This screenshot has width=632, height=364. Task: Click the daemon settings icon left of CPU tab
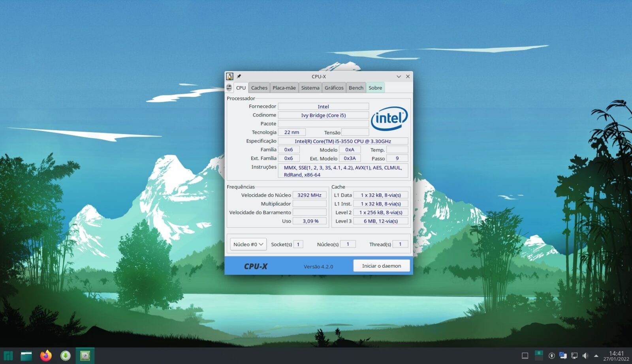229,88
